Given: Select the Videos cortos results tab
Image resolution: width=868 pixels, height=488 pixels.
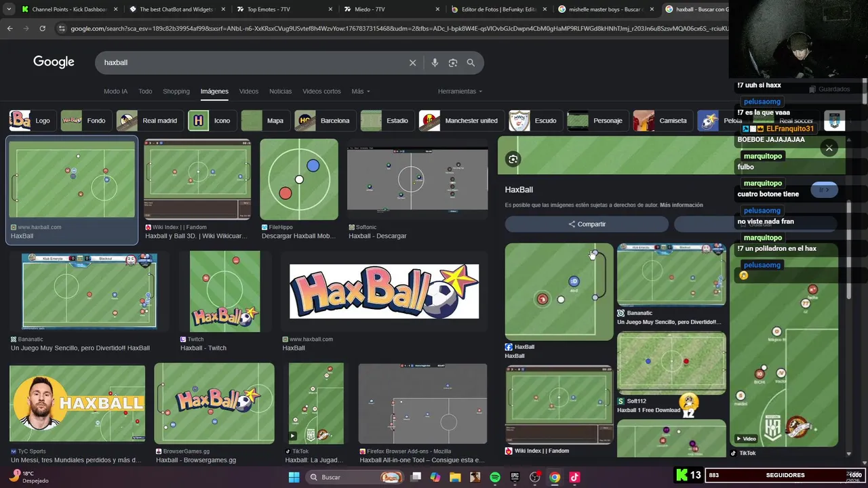Looking at the screenshot, I should click(x=321, y=91).
